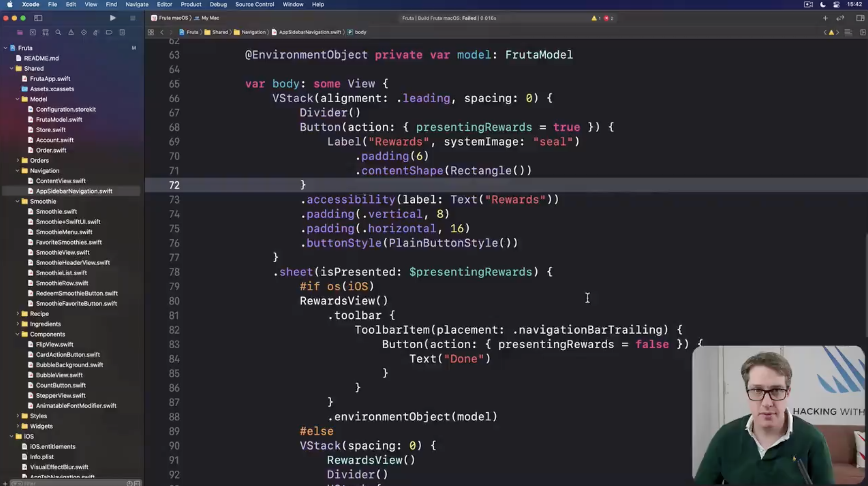
Task: Show the Symbol navigator
Action: click(x=45, y=32)
